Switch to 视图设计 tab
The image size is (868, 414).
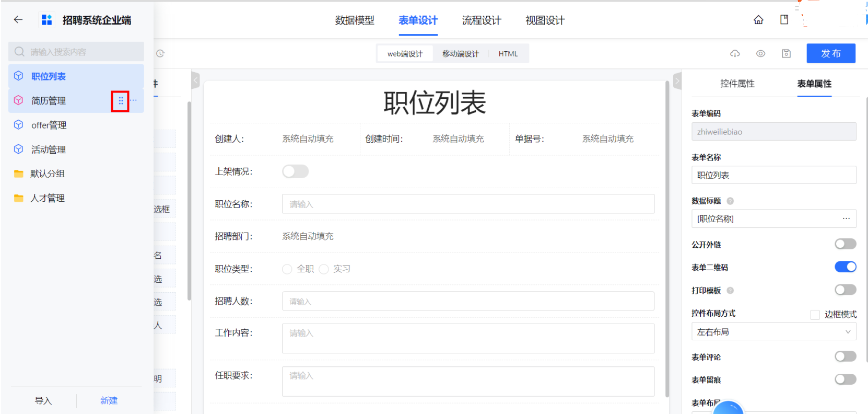pyautogui.click(x=545, y=20)
